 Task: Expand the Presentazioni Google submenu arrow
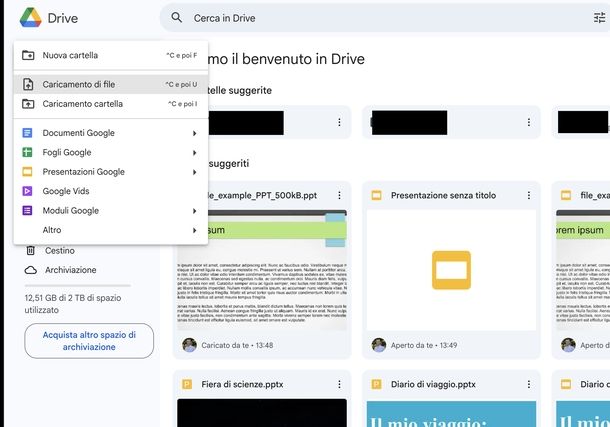coord(195,172)
